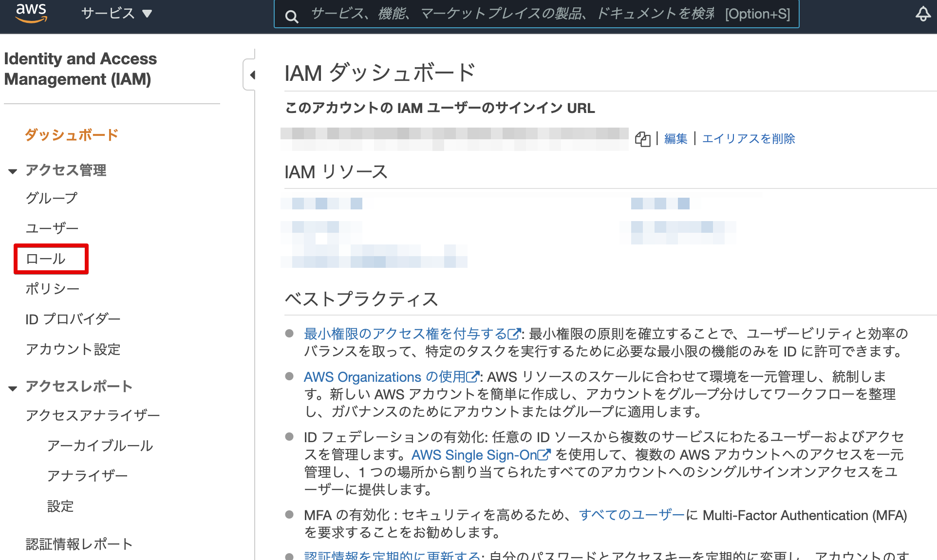Open ユーザー in the sidebar

[52, 228]
